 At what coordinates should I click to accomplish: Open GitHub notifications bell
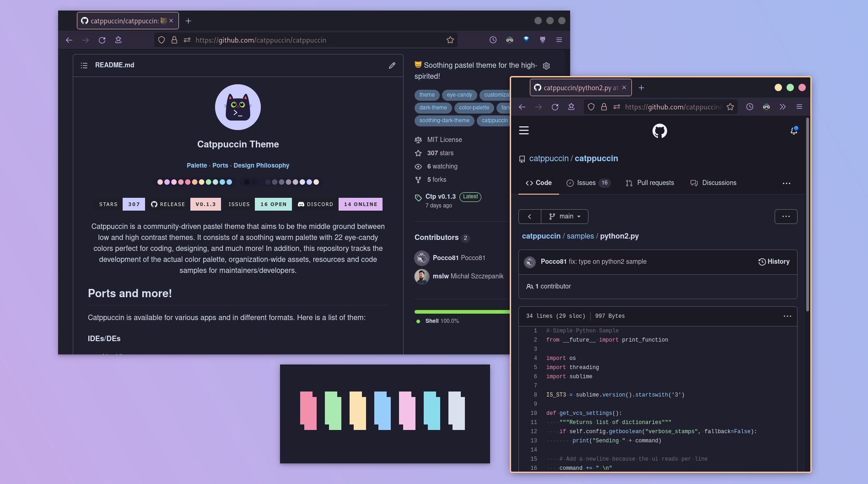pyautogui.click(x=794, y=131)
